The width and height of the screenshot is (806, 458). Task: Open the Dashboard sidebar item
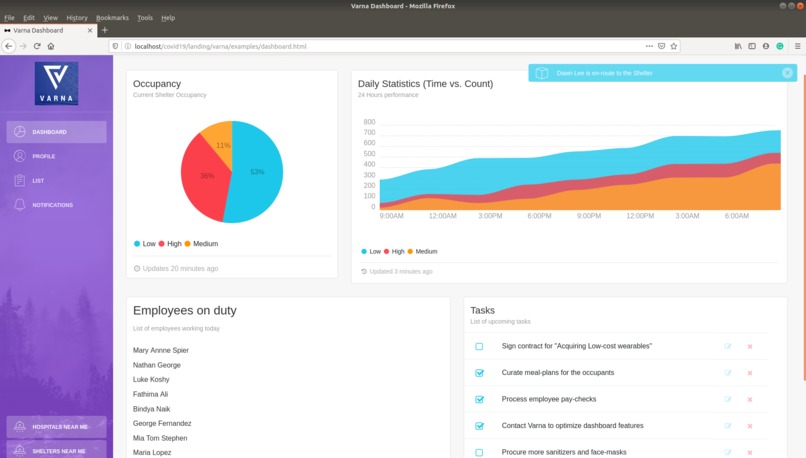coord(57,132)
